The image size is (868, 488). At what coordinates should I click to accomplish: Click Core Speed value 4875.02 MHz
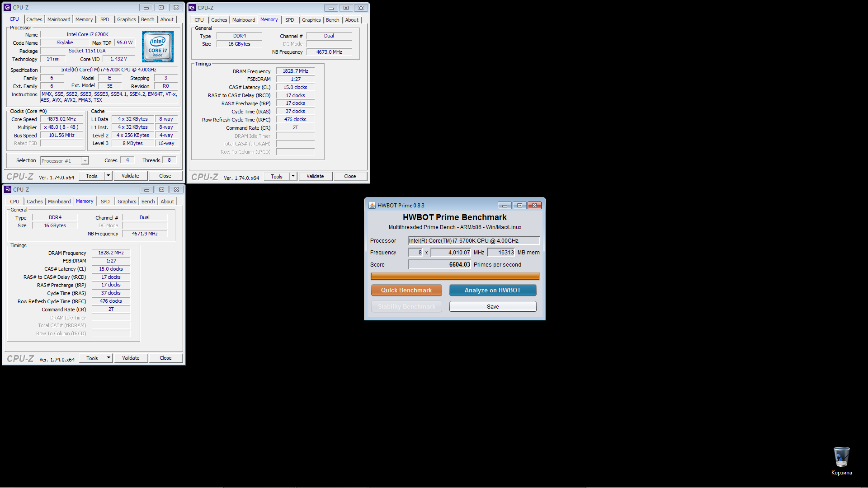pos(61,119)
